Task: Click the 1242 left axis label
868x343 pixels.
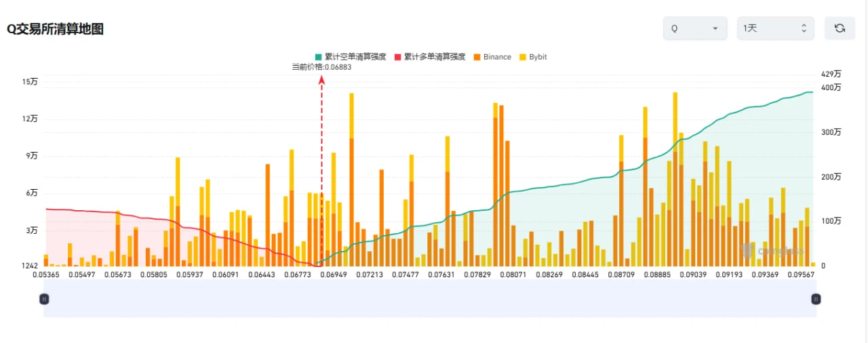Action: [30, 266]
